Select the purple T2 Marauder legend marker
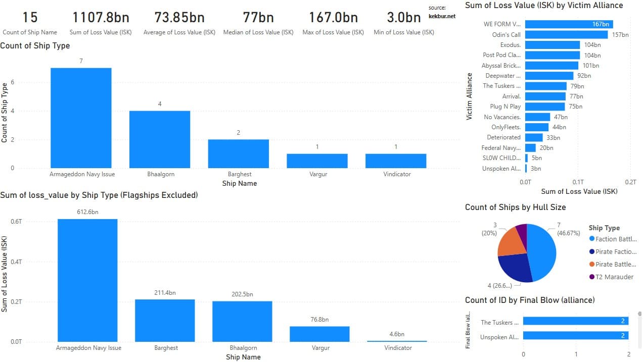The width and height of the screenshot is (644, 362). tap(592, 277)
